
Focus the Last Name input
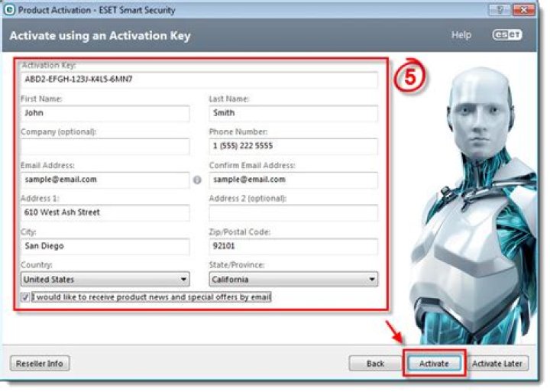point(293,113)
